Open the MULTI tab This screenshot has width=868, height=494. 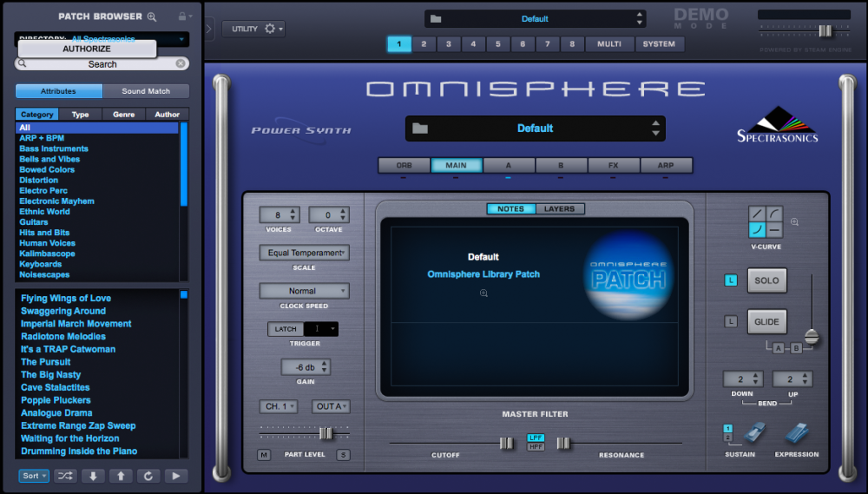coord(609,43)
